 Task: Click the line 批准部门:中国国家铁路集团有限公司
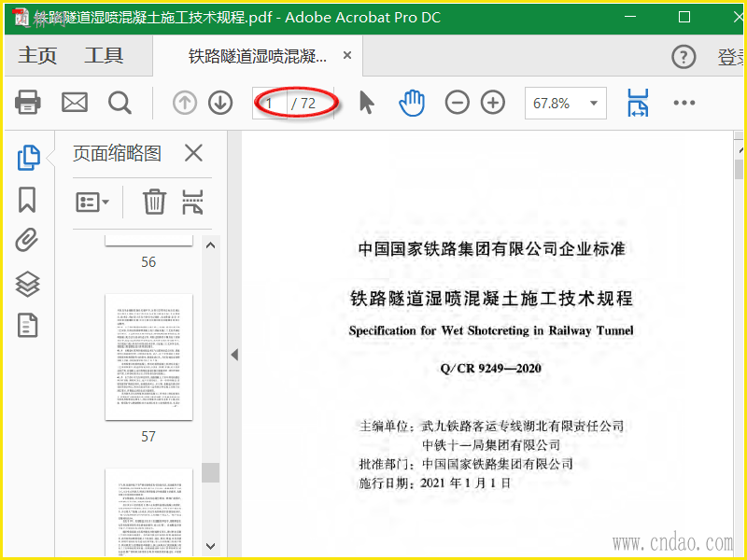pos(465,464)
